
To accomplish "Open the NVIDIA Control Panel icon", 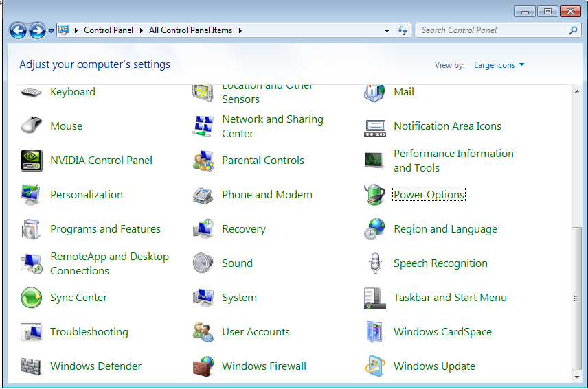I will 32,161.
